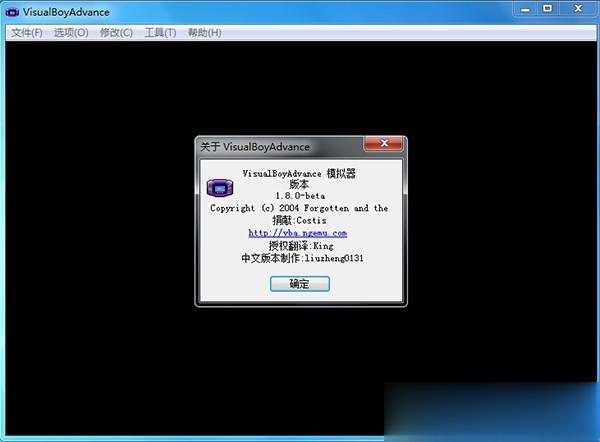Image resolution: width=600 pixels, height=442 pixels.
Task: Open the 工具(T) menu
Action: click(160, 33)
